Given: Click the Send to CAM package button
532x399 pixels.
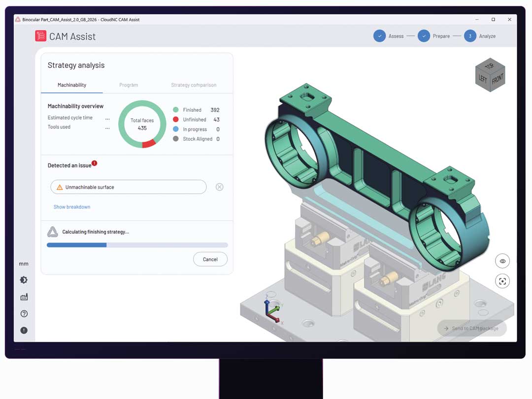Looking at the screenshot, I should point(471,328).
